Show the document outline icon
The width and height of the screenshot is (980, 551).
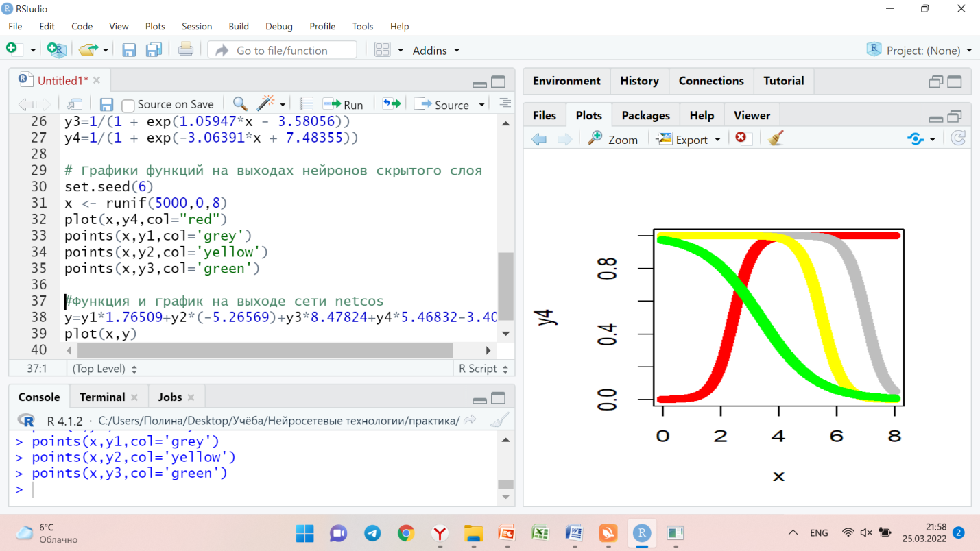[x=505, y=103]
